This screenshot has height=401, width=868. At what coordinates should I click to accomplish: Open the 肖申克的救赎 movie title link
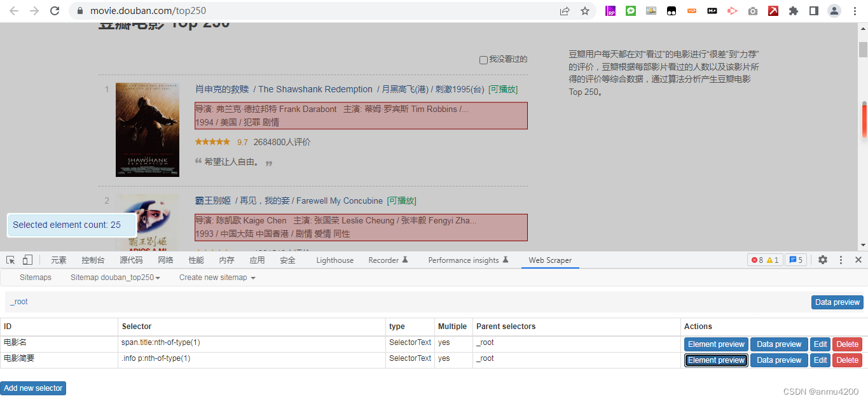click(223, 89)
